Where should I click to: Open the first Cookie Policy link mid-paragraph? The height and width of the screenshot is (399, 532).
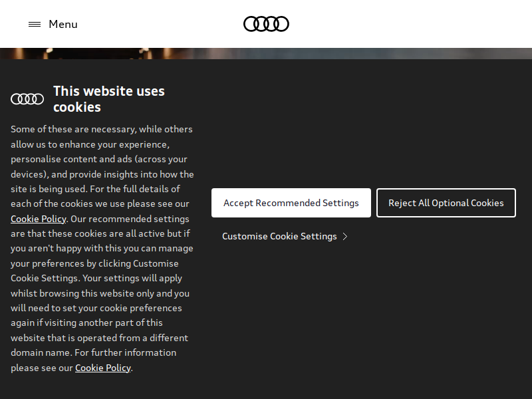point(39,219)
